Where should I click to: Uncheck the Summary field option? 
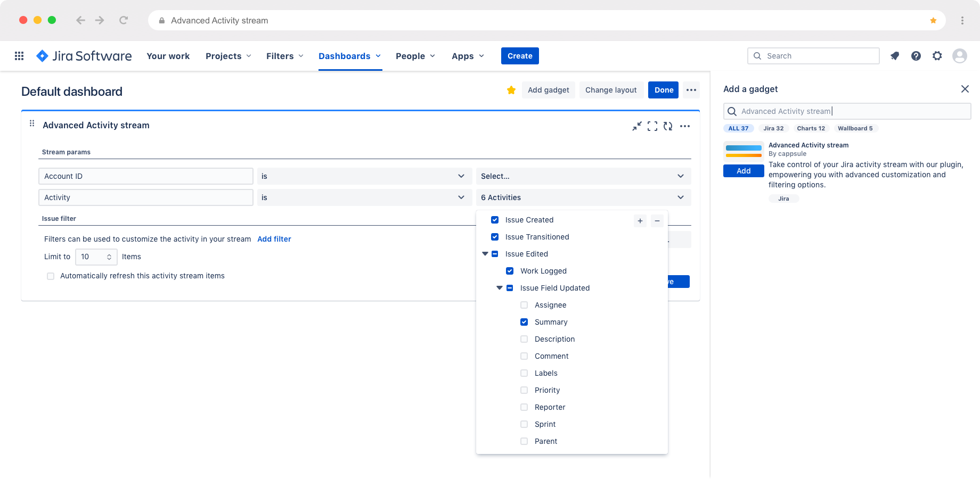(x=524, y=322)
